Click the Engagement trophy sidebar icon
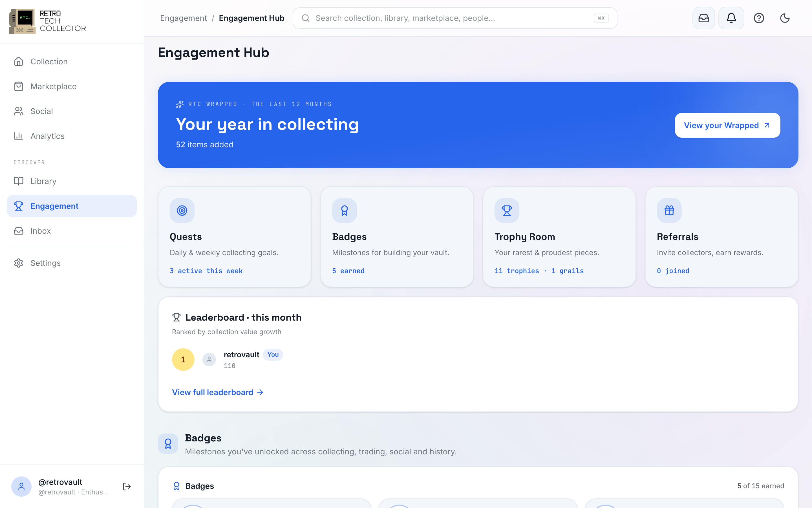The width and height of the screenshot is (812, 508). (18, 206)
